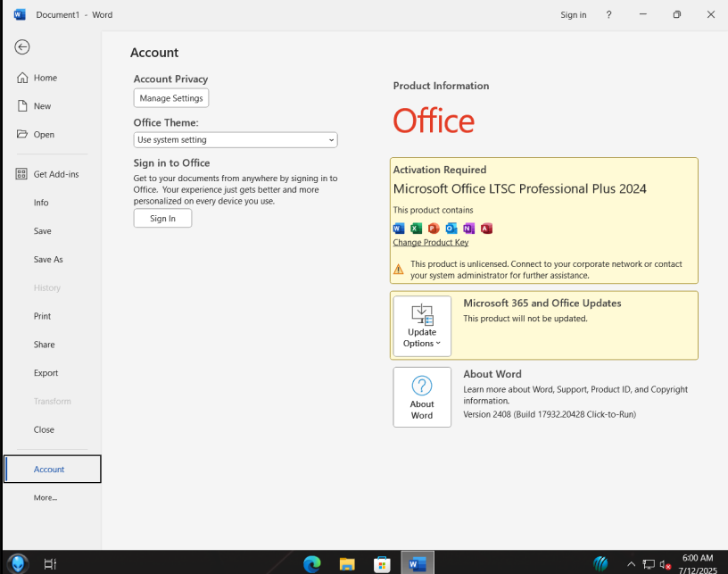Click the Word taskbar button
The height and width of the screenshot is (574, 728).
point(418,563)
